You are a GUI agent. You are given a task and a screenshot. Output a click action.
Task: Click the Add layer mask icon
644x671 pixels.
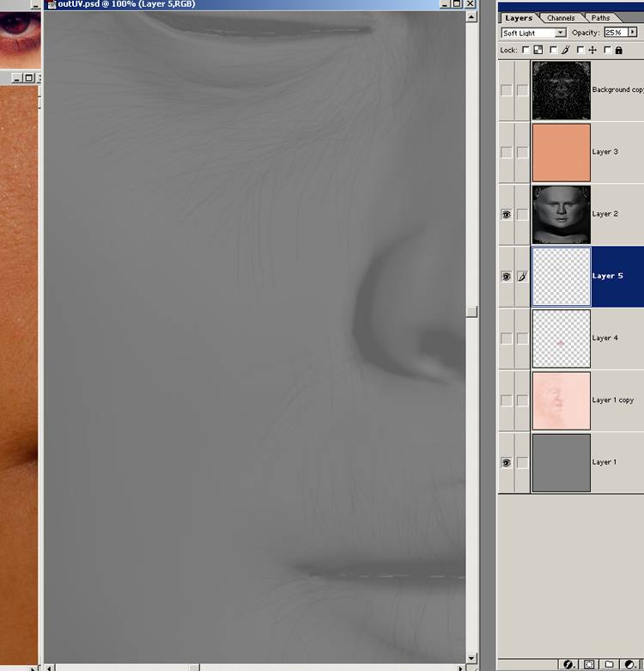tap(589, 664)
